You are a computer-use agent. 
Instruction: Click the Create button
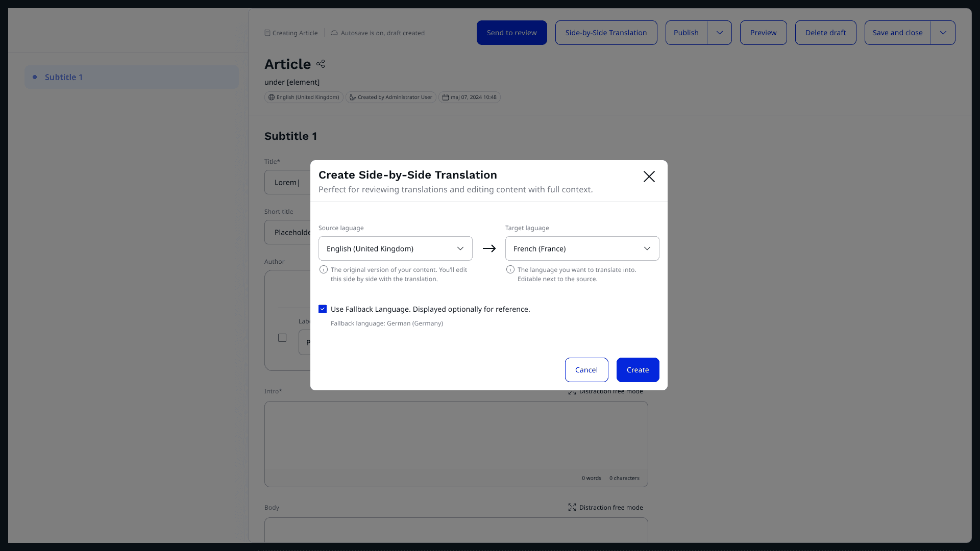click(x=638, y=370)
